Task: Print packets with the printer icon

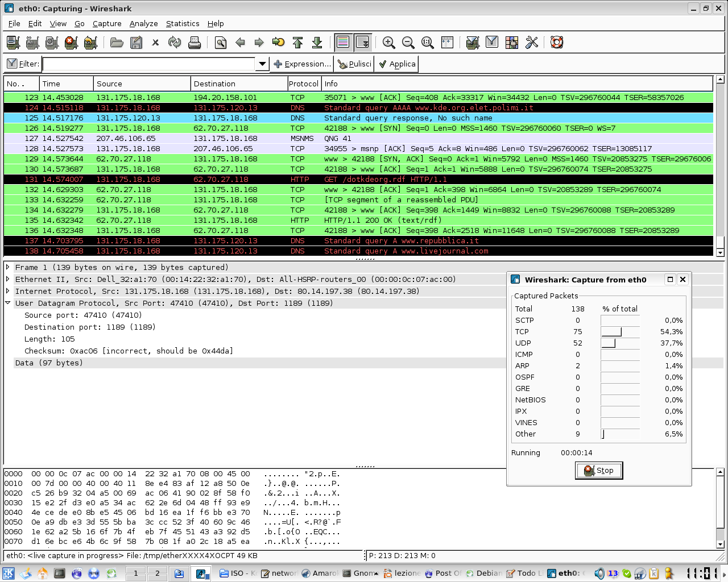Action: click(194, 43)
